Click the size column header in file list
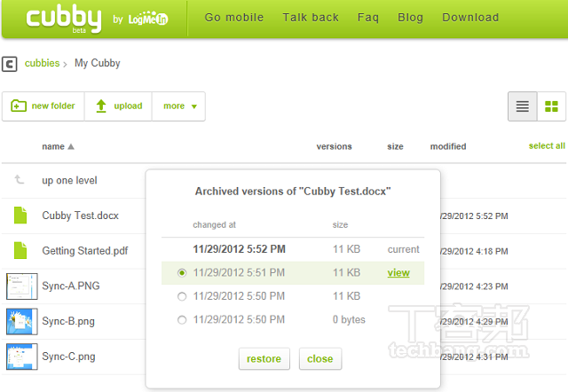The height and width of the screenshot is (392, 568). tap(395, 146)
